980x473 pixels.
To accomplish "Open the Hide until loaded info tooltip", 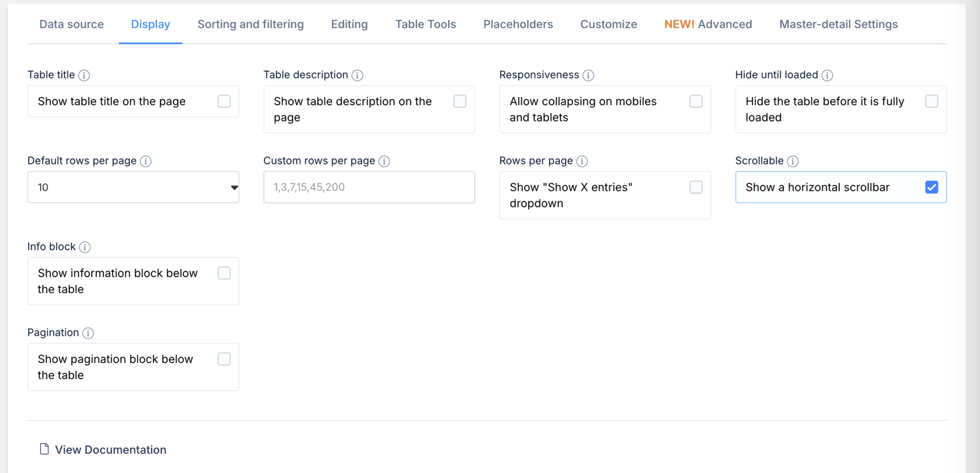I will coord(827,75).
